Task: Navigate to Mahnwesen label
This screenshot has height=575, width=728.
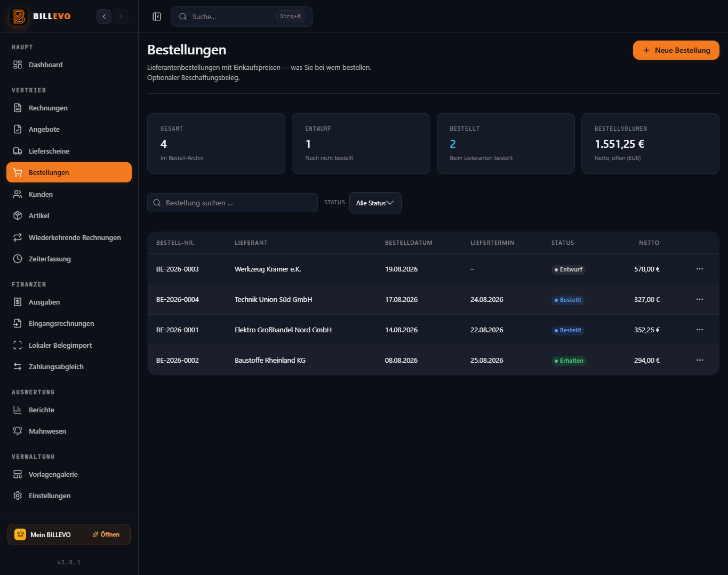Action: click(47, 431)
